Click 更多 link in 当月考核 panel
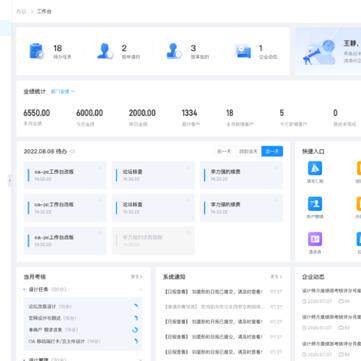 136,277
